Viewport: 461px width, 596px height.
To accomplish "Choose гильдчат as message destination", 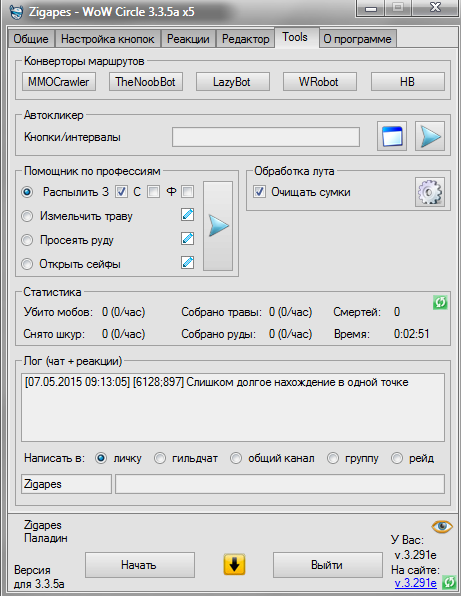I will (160, 458).
